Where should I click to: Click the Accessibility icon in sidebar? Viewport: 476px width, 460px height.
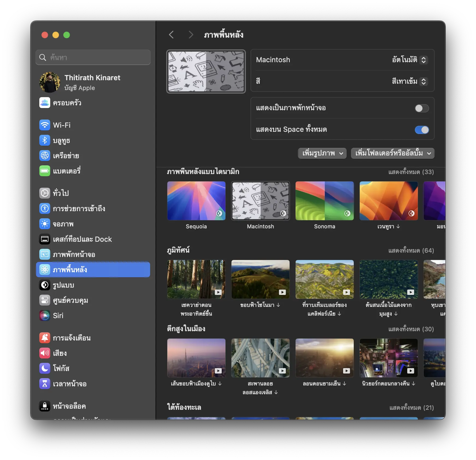(x=45, y=209)
